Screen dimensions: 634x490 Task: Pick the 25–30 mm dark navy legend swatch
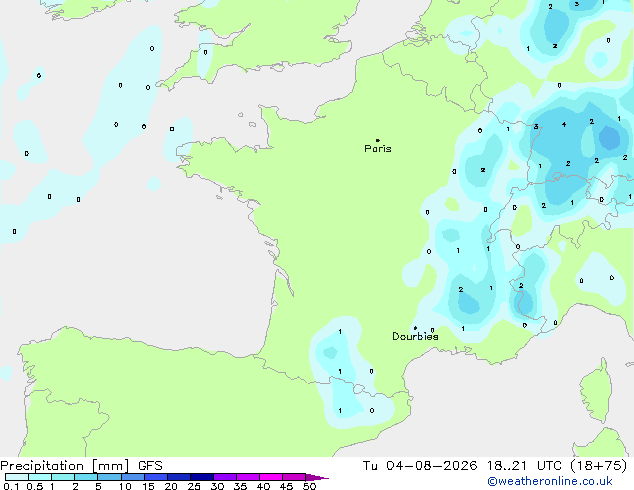tap(202, 477)
